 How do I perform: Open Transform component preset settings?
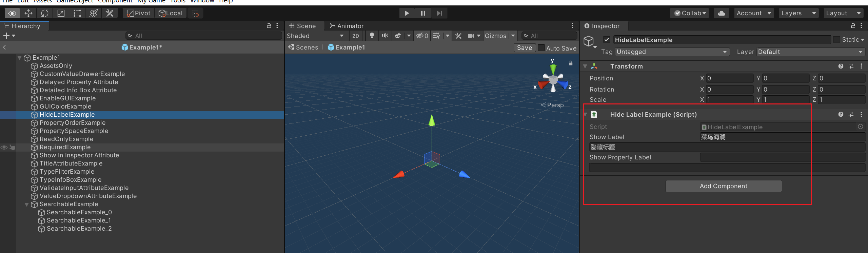coord(851,66)
